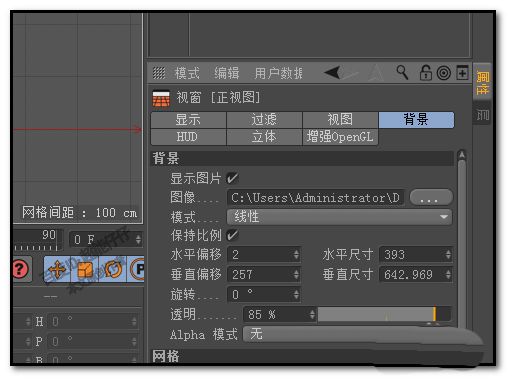Select the Scale tool icon

pyautogui.click(x=85, y=269)
